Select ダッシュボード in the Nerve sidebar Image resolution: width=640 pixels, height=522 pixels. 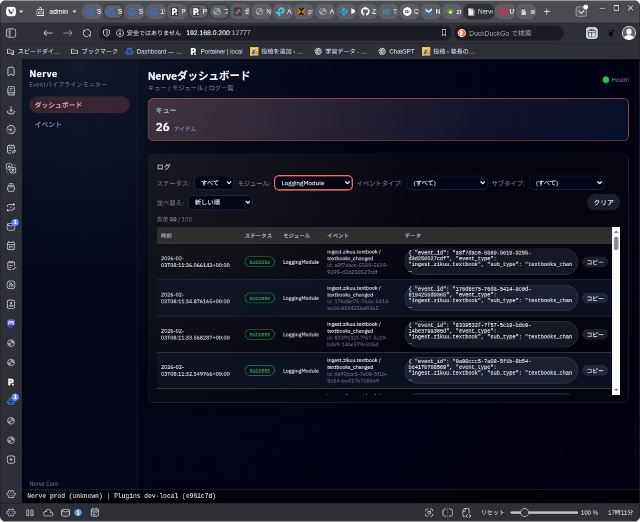pos(78,104)
